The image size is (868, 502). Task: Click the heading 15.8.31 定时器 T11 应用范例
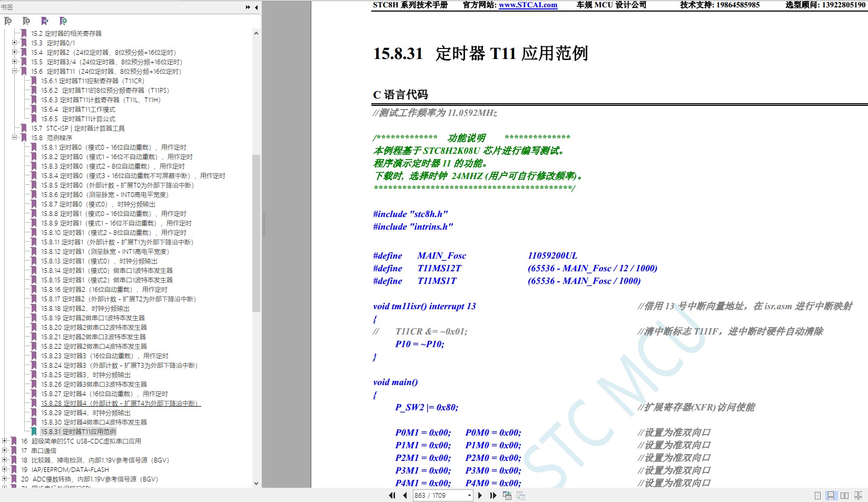click(x=480, y=53)
